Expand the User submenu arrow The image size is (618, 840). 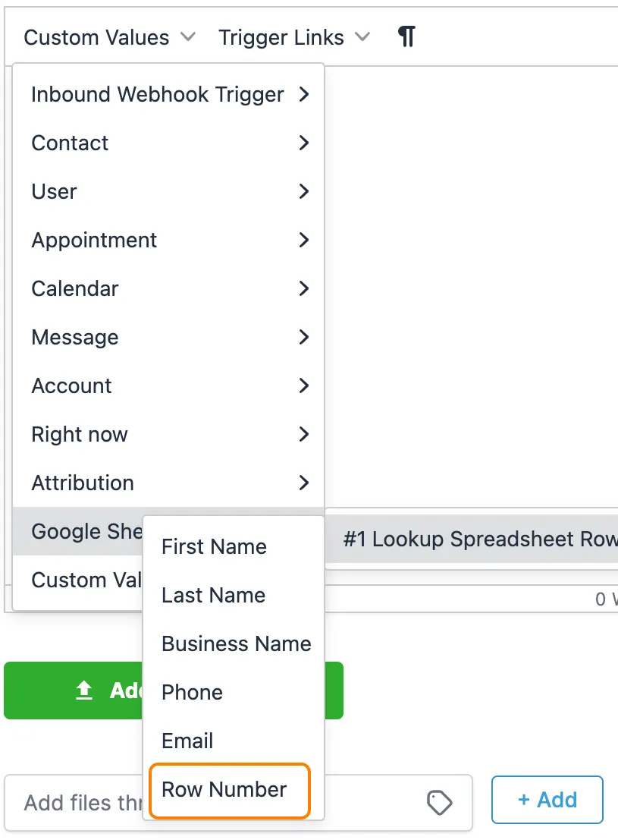pos(303,191)
